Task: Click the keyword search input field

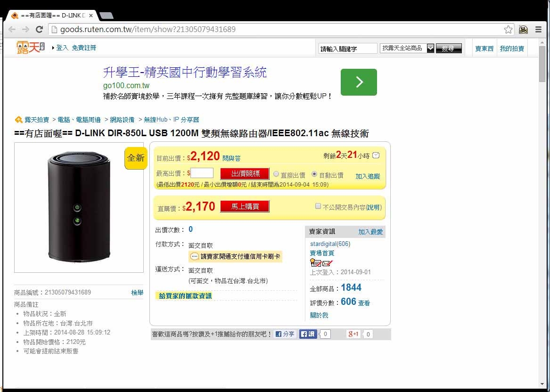Action: pos(348,49)
